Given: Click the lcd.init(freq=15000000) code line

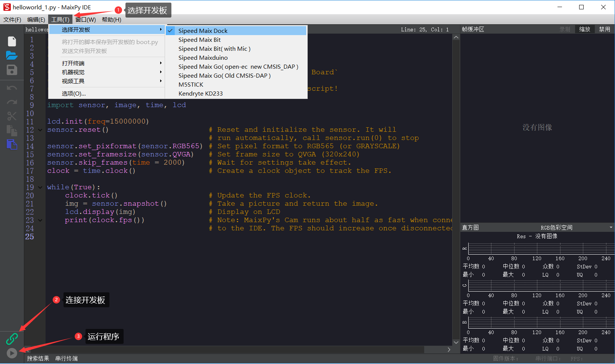Looking at the screenshot, I should click(x=98, y=121).
